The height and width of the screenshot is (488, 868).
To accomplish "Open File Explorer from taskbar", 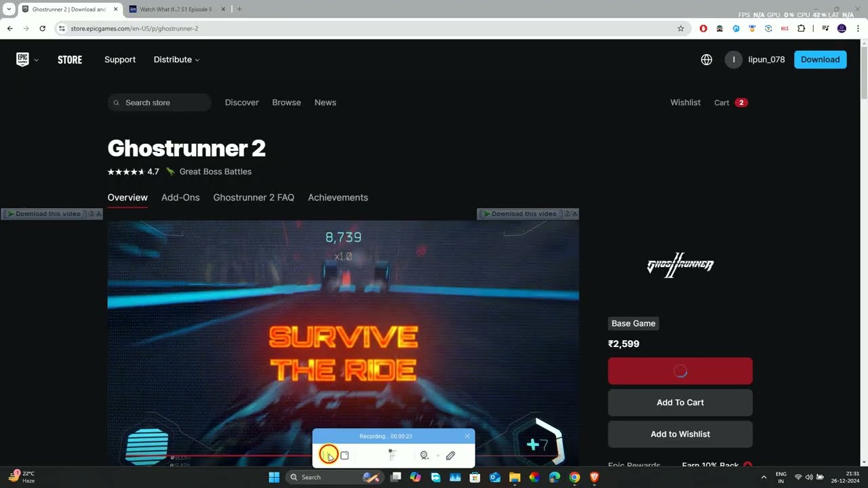I will (x=515, y=477).
